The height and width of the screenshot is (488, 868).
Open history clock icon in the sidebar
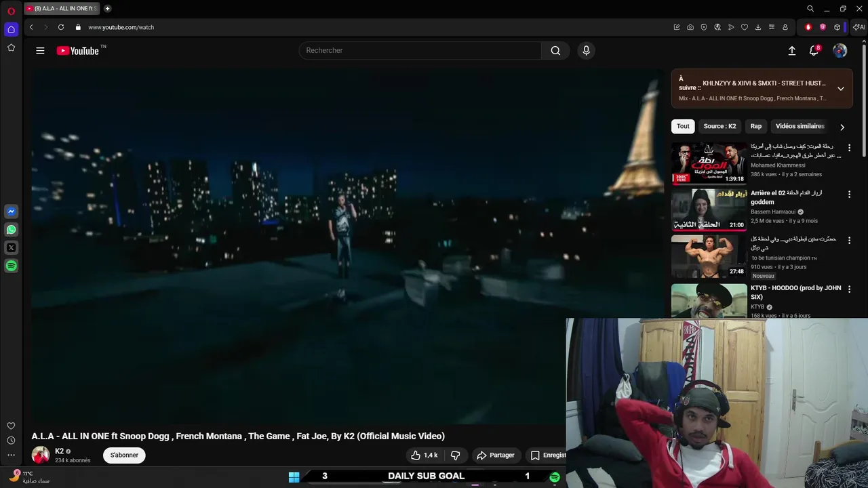click(x=11, y=441)
